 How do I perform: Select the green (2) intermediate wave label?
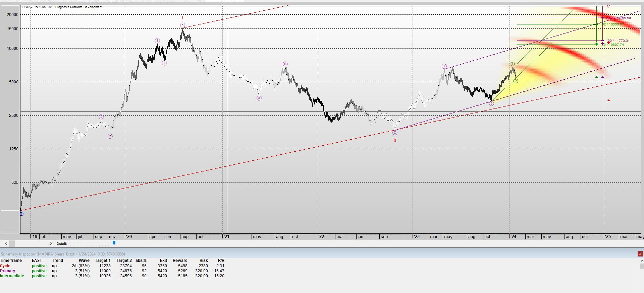coord(516,81)
